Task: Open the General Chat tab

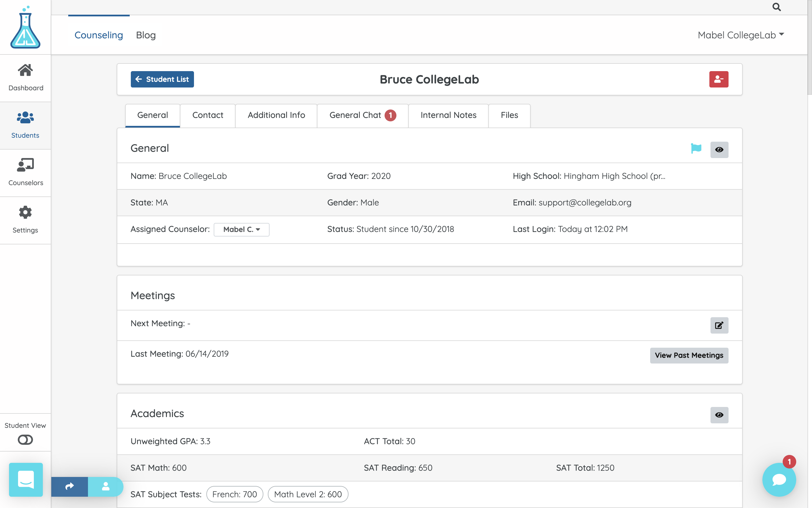Action: 363,115
